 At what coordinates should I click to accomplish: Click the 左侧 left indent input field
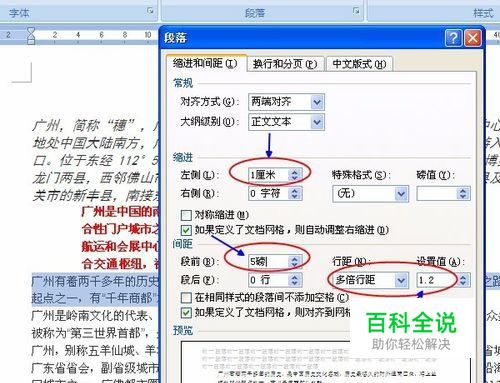point(268,175)
